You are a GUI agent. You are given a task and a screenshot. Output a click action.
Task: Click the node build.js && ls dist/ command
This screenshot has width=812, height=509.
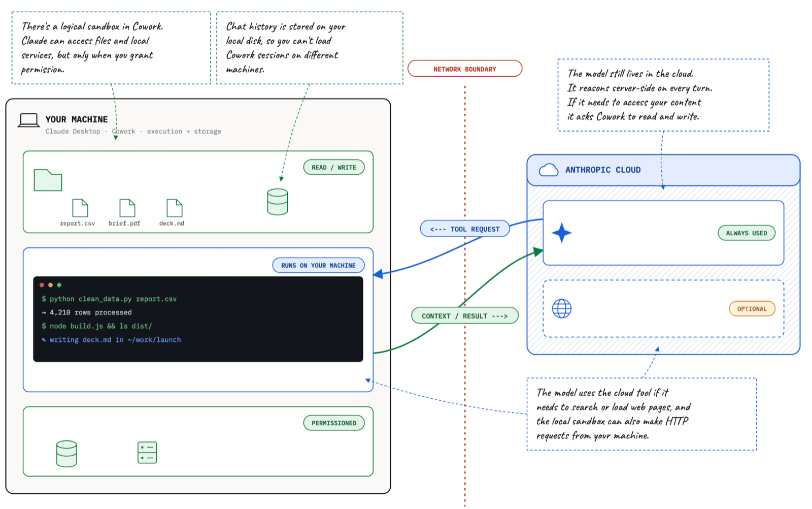[96, 326]
